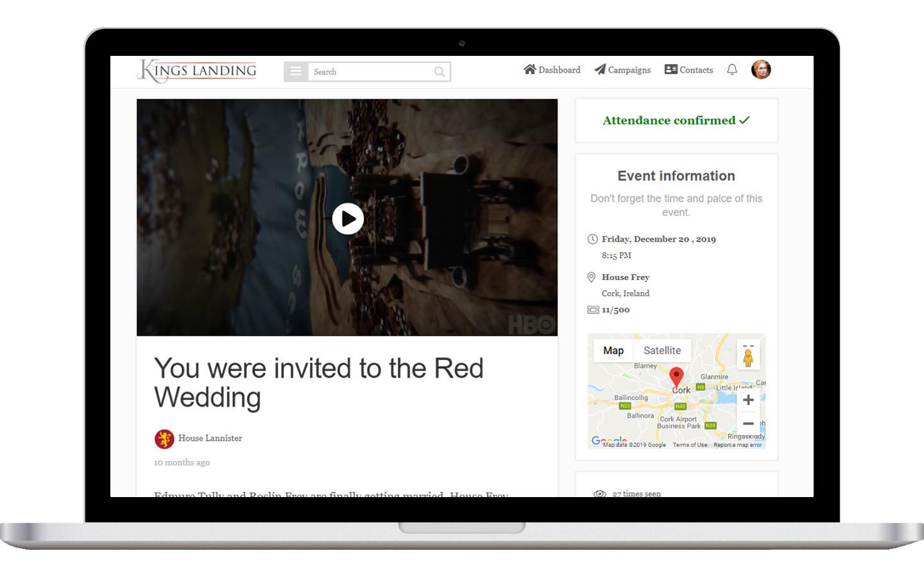Click the 'Cork, Ireland' location text
924x578 pixels.
tap(626, 293)
